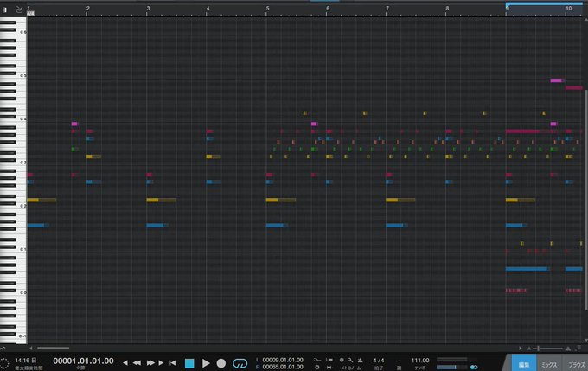Click loop end value 00065.01.01.00
Viewport: 588px width, 371px height.
pyautogui.click(x=283, y=367)
